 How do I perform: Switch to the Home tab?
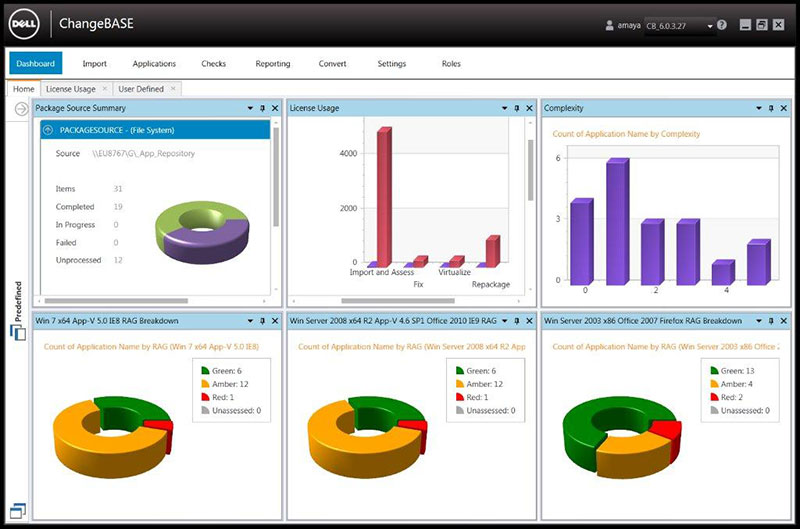coord(23,89)
